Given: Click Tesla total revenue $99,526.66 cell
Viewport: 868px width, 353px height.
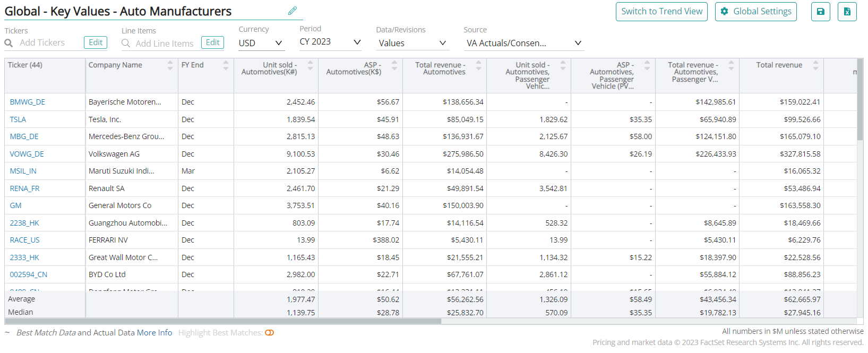Looking at the screenshot, I should click(x=781, y=119).
